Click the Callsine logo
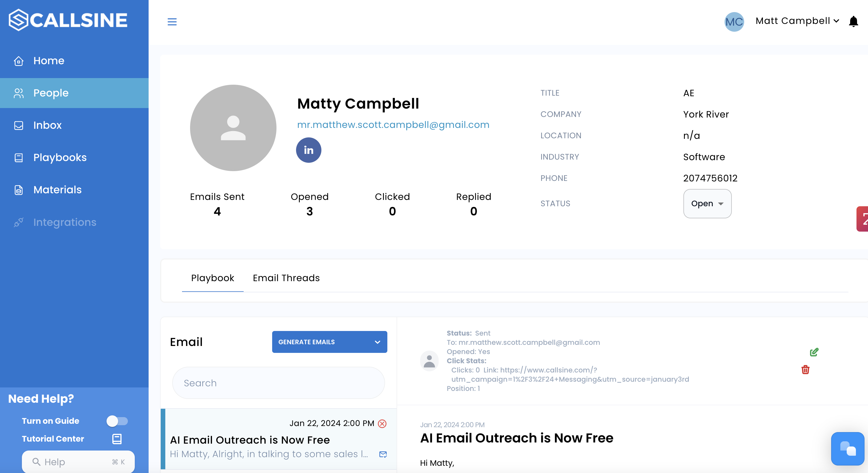The height and width of the screenshot is (473, 868). (x=68, y=20)
